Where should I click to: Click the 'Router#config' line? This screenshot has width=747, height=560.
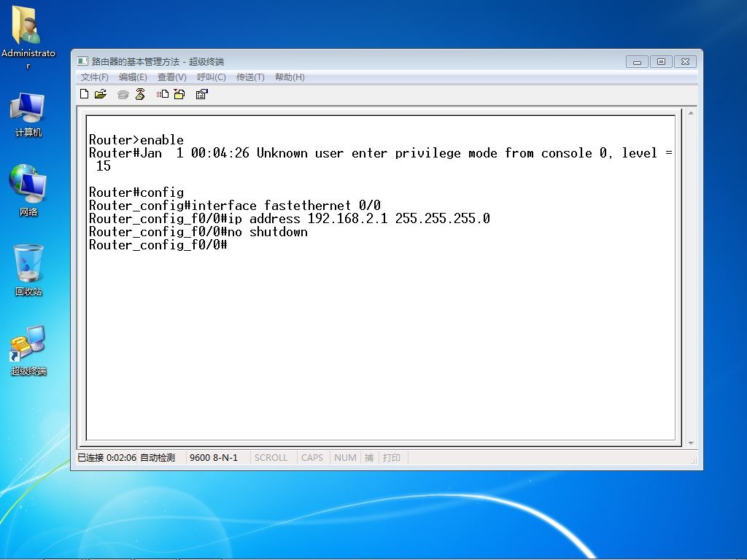point(136,192)
